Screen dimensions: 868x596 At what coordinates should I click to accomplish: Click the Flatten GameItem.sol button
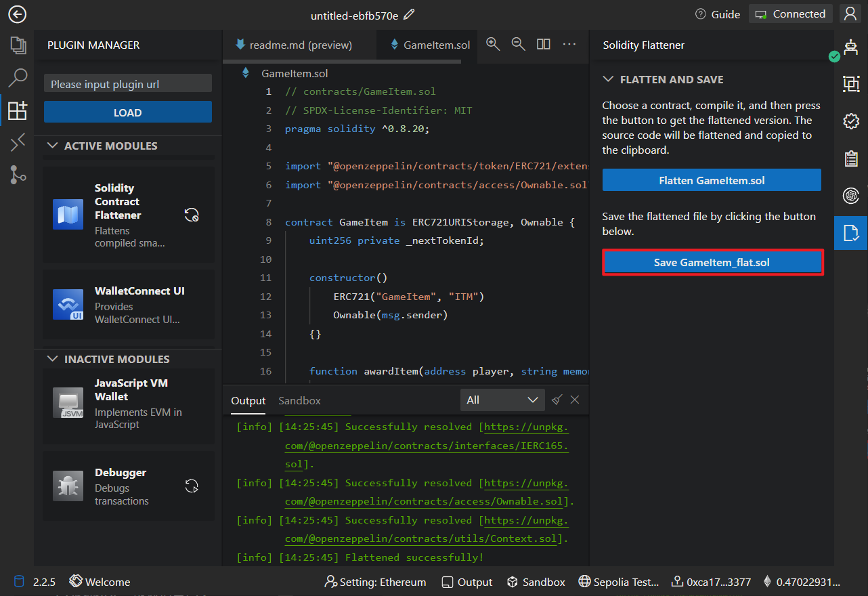(712, 180)
